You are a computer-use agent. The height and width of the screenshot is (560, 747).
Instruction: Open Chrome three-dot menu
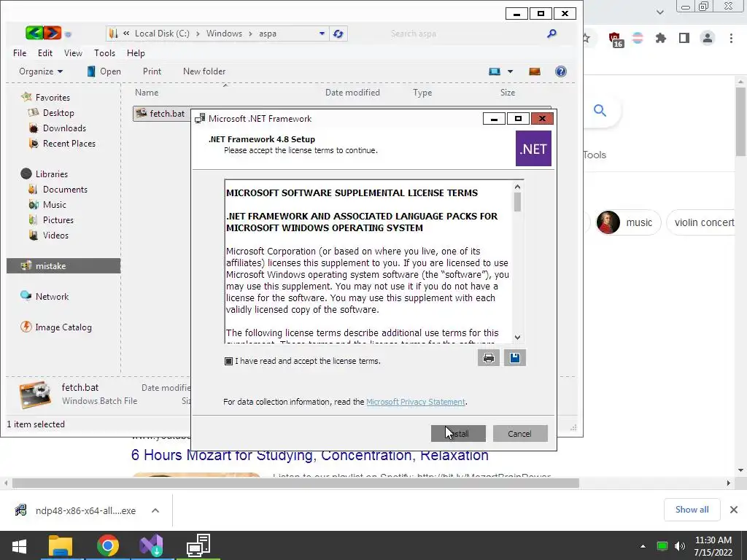click(731, 38)
